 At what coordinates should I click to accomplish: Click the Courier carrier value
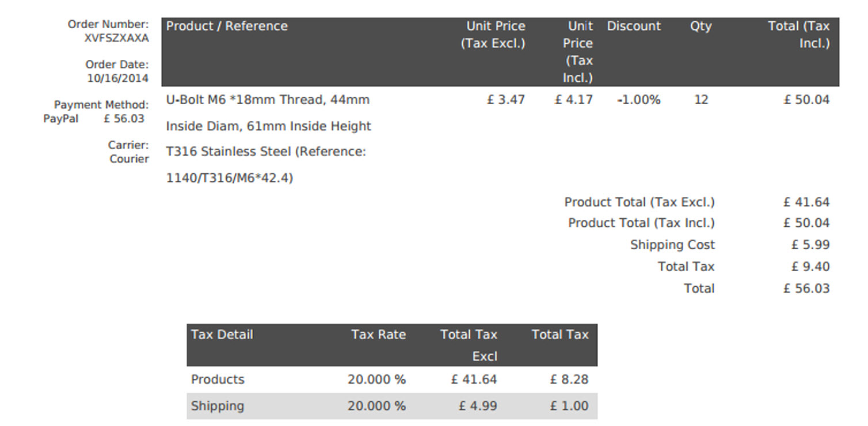click(x=129, y=159)
